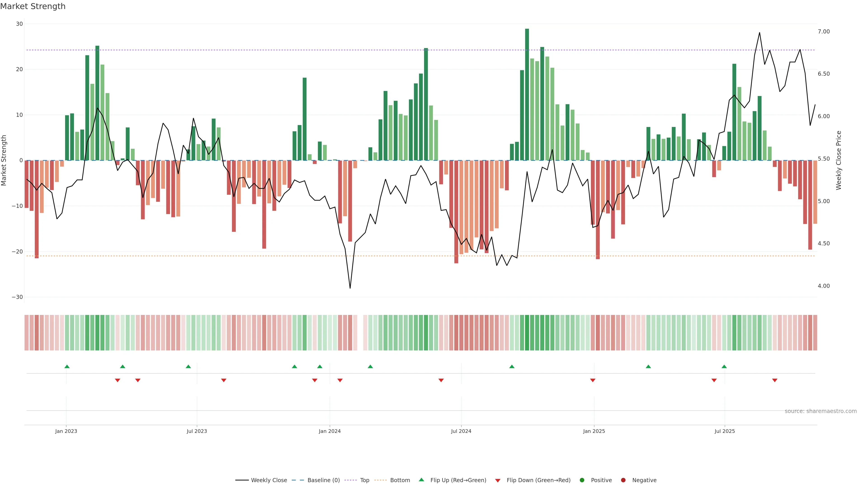The image size is (868, 488).
Task: Click the Market Strength chart title
Action: click(33, 6)
